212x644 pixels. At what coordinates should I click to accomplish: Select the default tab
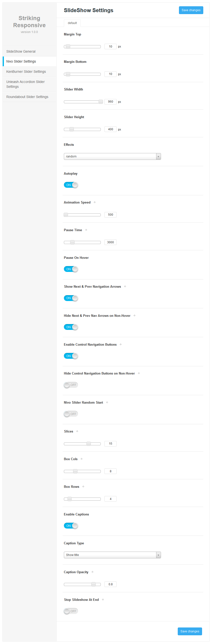[72, 23]
